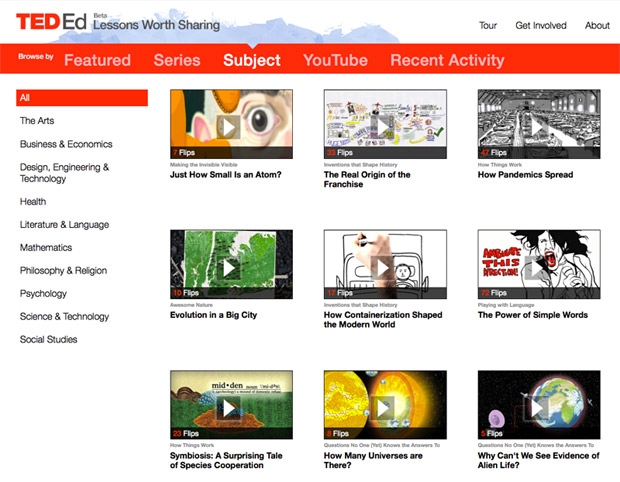The width and height of the screenshot is (620, 482).
Task: Click the 7 Flips badge on Atom video
Action: point(184,153)
